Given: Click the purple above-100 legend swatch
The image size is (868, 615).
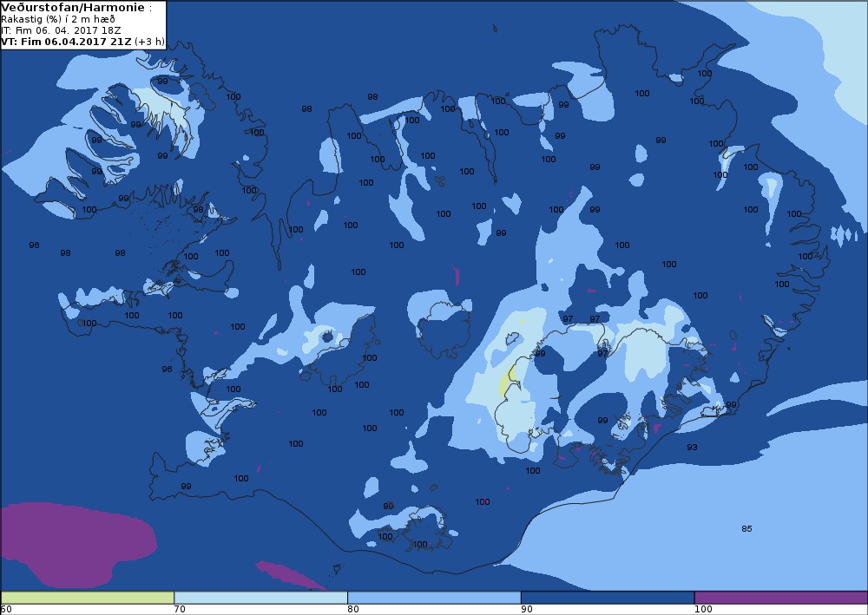Looking at the screenshot, I should click(x=781, y=598).
